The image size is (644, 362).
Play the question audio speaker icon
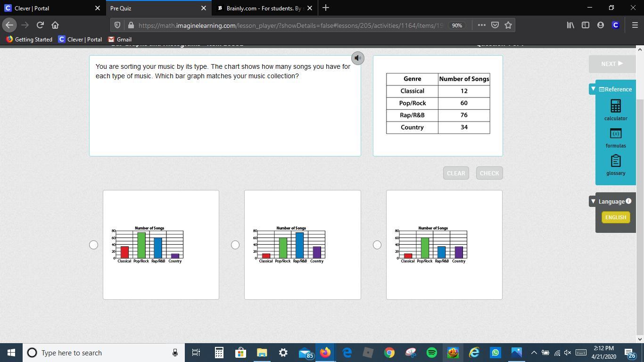click(358, 58)
